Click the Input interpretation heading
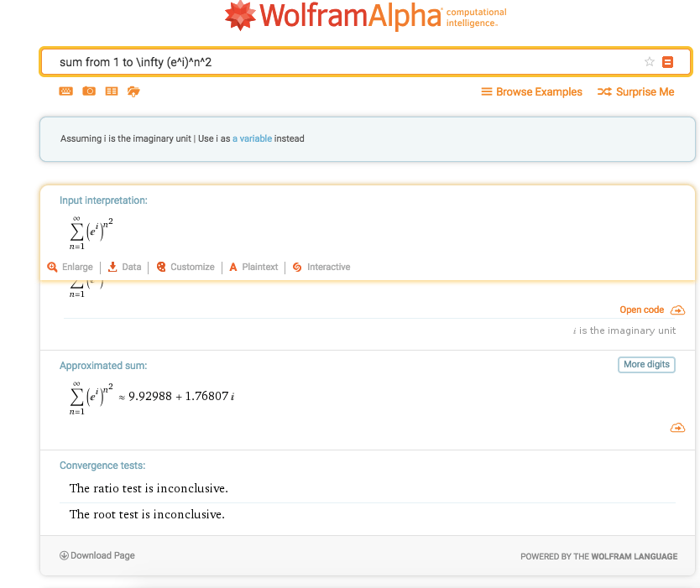This screenshot has width=700, height=588. tap(103, 200)
